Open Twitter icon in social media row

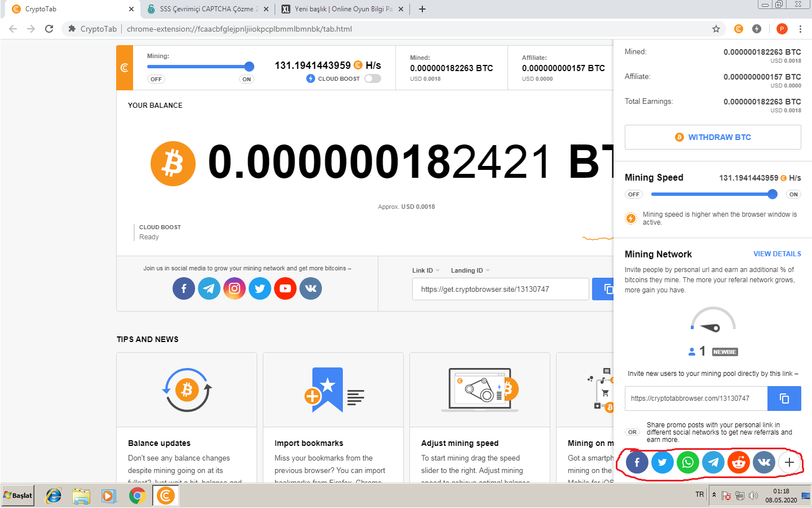(x=260, y=288)
